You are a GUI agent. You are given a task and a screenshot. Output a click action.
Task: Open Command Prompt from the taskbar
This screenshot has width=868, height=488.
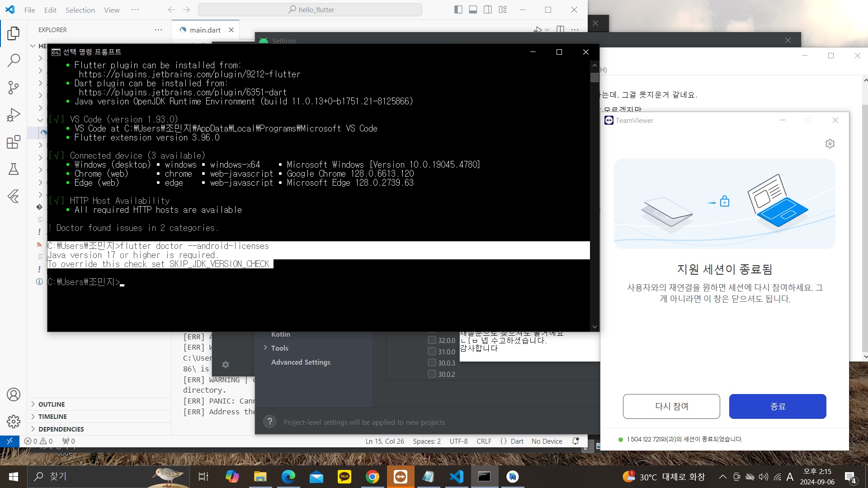click(485, 477)
